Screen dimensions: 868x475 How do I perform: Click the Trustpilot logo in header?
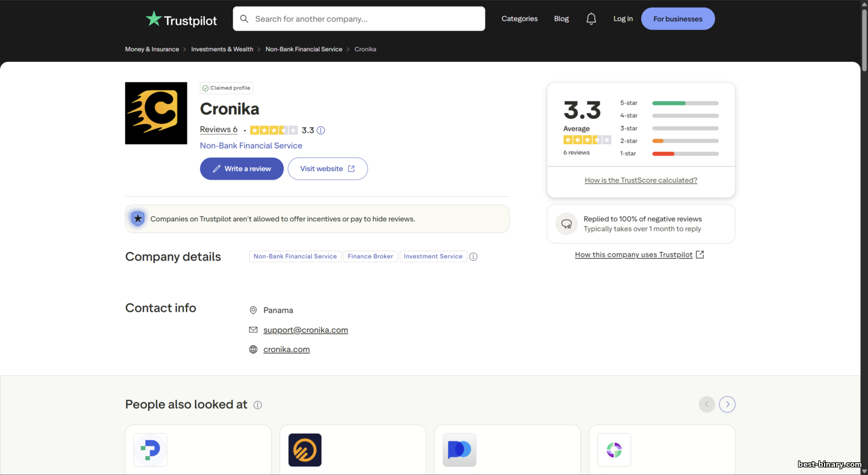(181, 20)
